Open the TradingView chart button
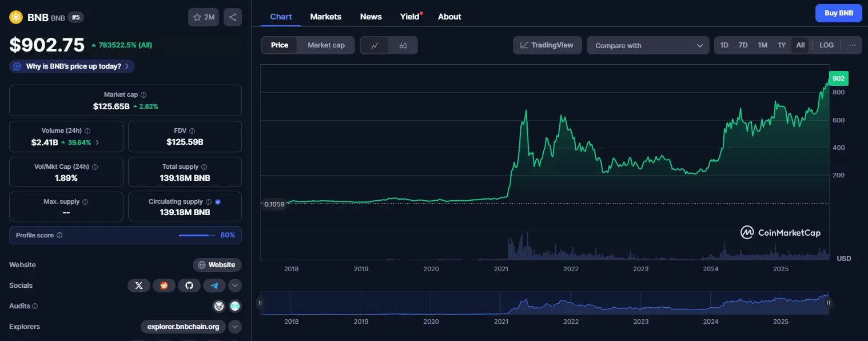The image size is (868, 341). tap(547, 45)
